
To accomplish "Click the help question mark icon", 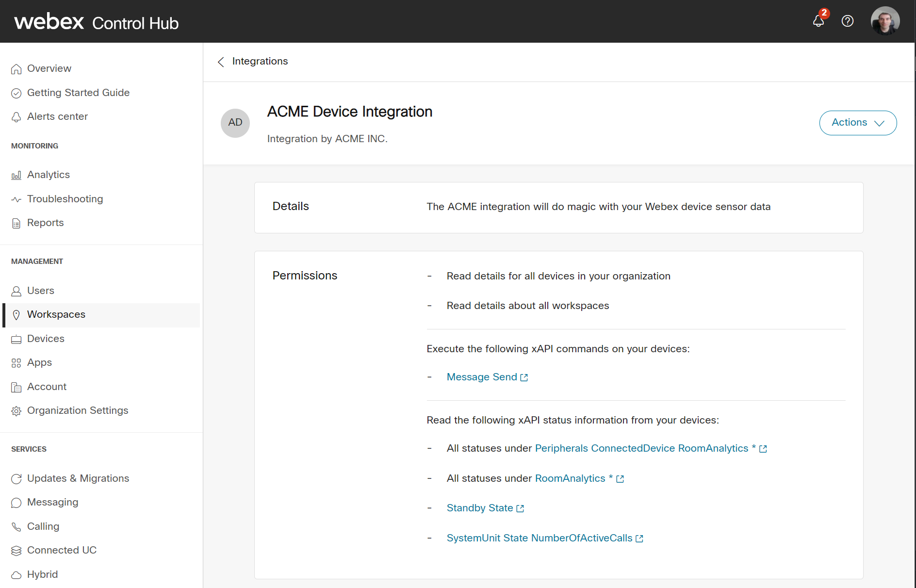I will pyautogui.click(x=848, y=21).
